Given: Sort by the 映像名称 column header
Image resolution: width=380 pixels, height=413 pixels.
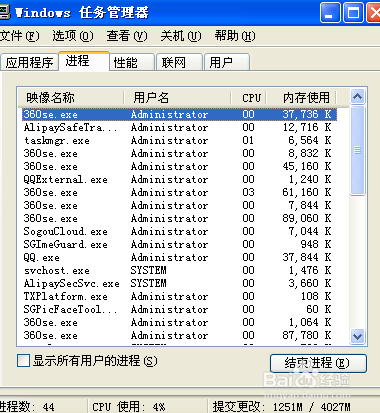Looking at the screenshot, I should point(71,98).
